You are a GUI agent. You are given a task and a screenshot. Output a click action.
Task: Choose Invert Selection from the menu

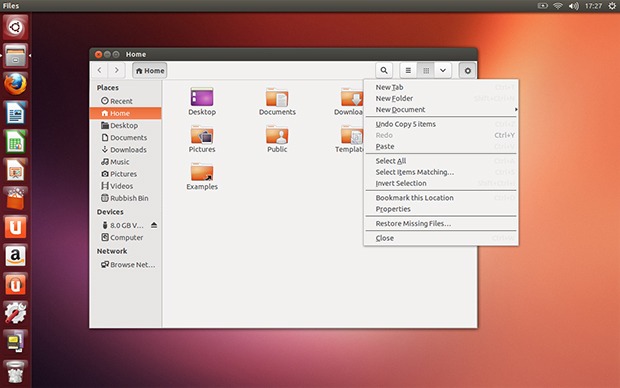tap(441, 183)
